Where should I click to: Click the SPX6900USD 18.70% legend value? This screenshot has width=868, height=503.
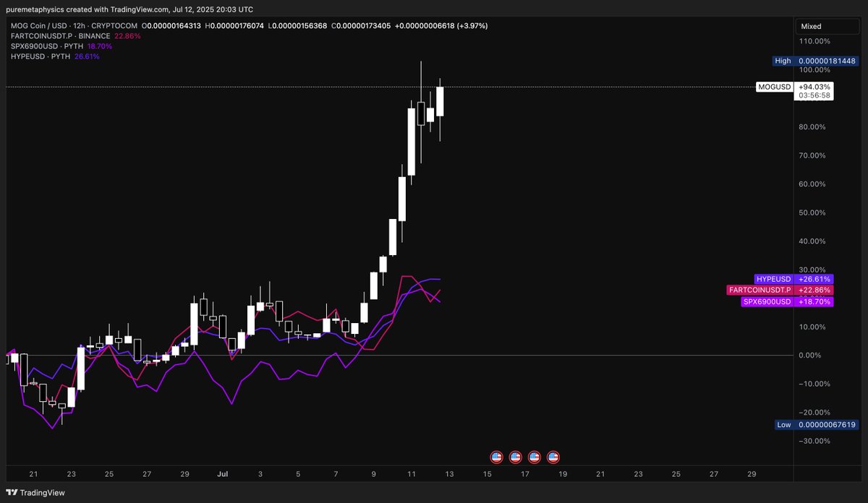100,46
